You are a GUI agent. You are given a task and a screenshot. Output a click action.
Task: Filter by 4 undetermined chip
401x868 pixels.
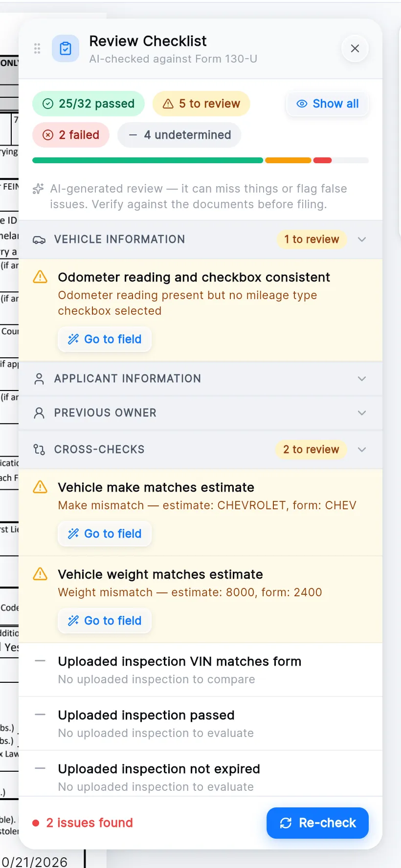point(179,135)
